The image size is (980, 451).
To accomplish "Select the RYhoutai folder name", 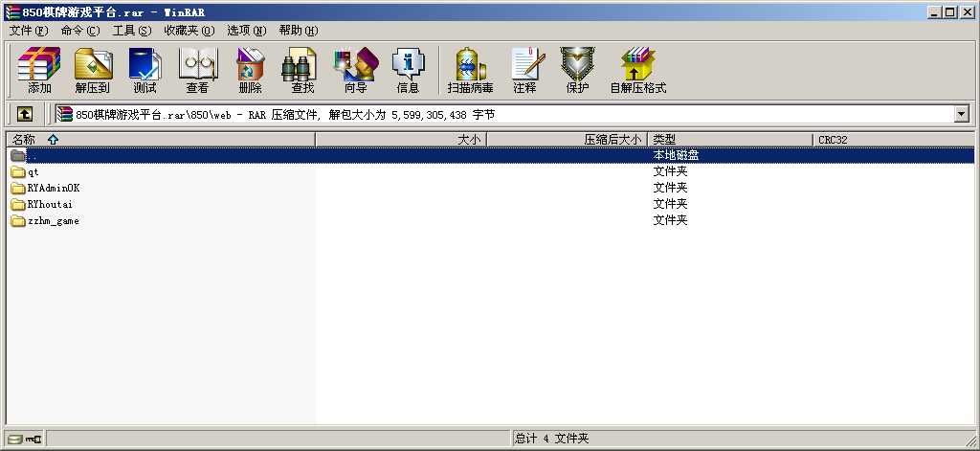I will (x=50, y=205).
